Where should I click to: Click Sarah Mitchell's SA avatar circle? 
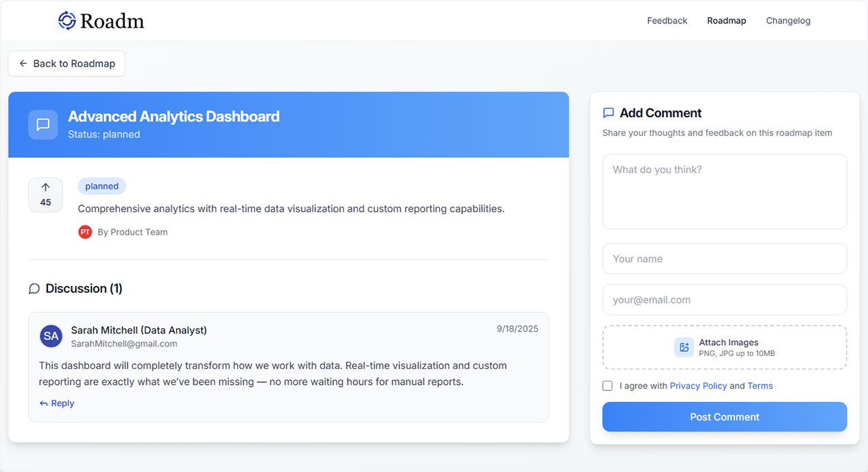51,335
